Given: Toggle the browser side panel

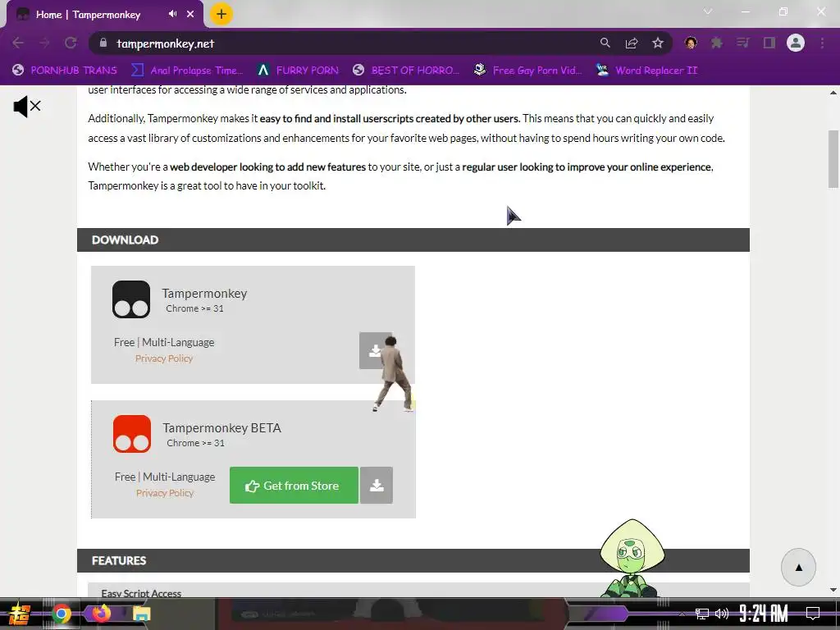Looking at the screenshot, I should pyautogui.click(x=769, y=43).
